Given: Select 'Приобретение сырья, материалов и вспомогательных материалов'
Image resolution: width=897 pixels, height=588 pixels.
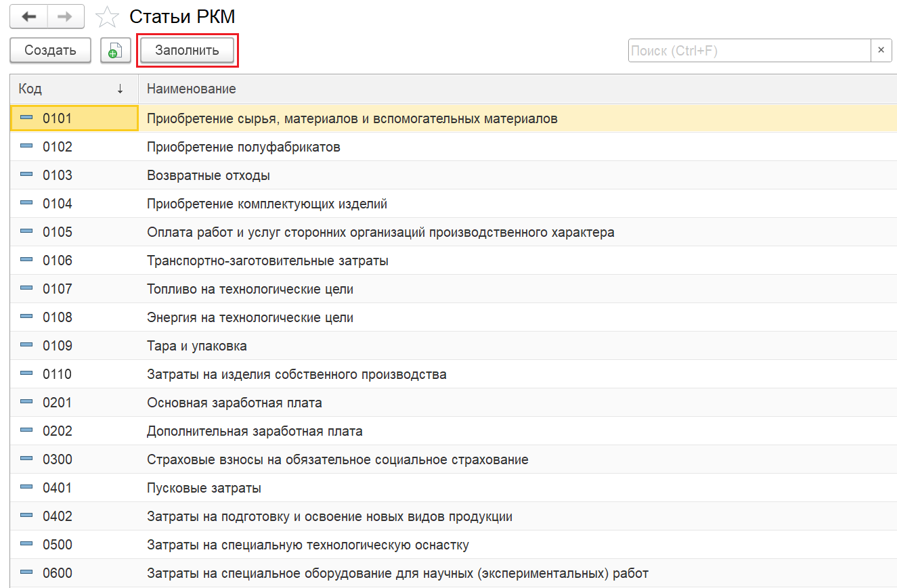Looking at the screenshot, I should tap(352, 118).
